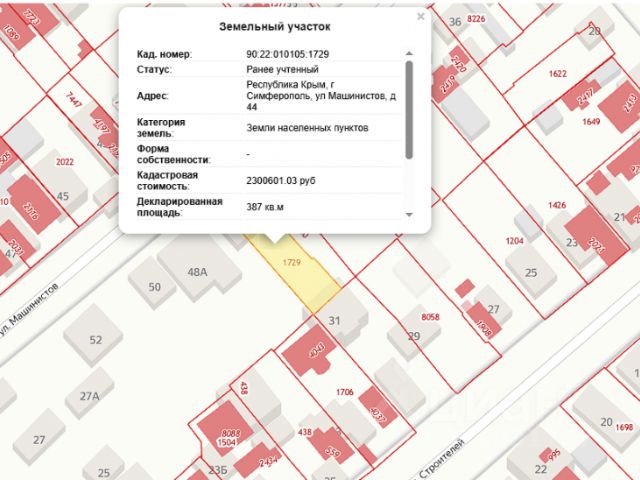Screen dimensions: 640x480
Task: Select building 31 on the map
Action: pos(337,318)
